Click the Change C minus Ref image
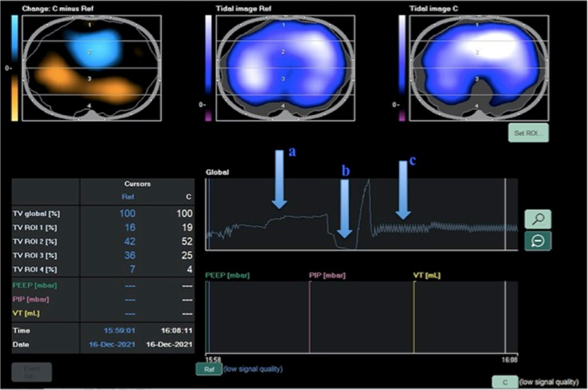Image resolution: width=588 pixels, height=390 pixels. (x=92, y=68)
